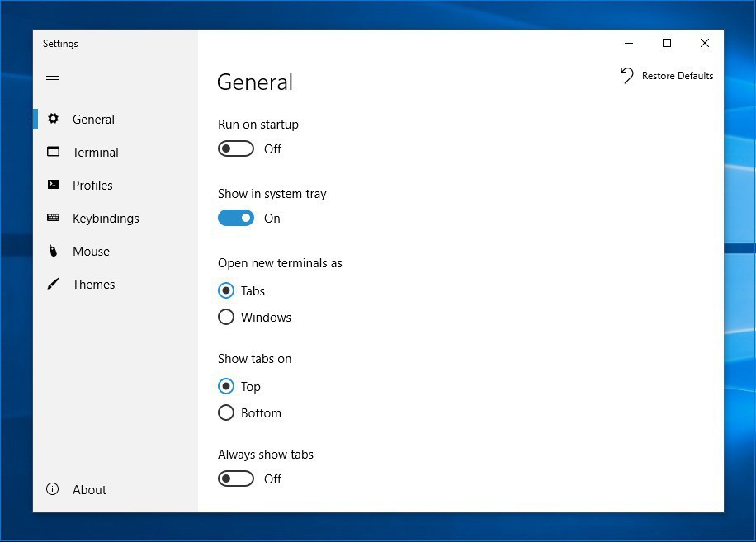Pick the Top radio option
This screenshot has height=542, width=756.
[226, 386]
